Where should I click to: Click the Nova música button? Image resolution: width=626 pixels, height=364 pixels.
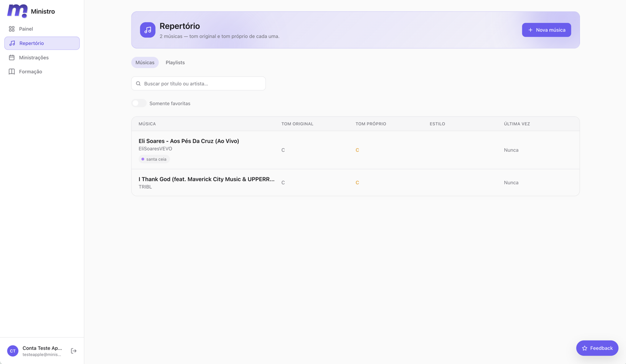tap(546, 30)
